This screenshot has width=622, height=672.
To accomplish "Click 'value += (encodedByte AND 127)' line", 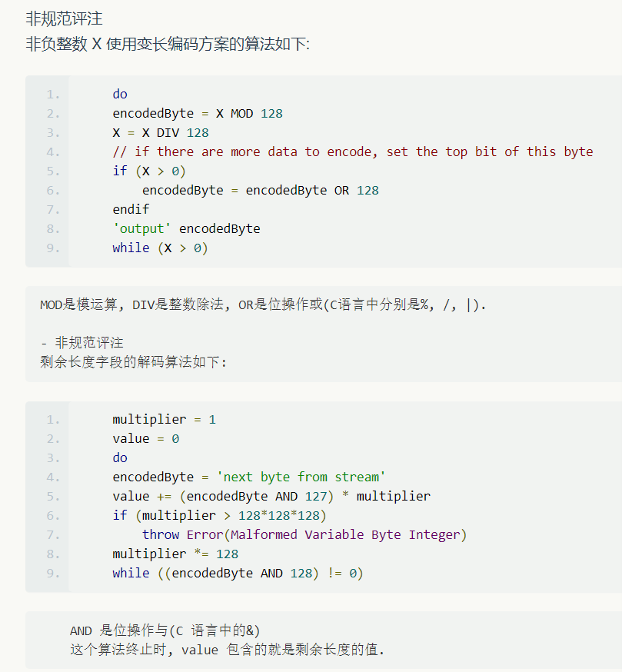I will (x=271, y=496).
